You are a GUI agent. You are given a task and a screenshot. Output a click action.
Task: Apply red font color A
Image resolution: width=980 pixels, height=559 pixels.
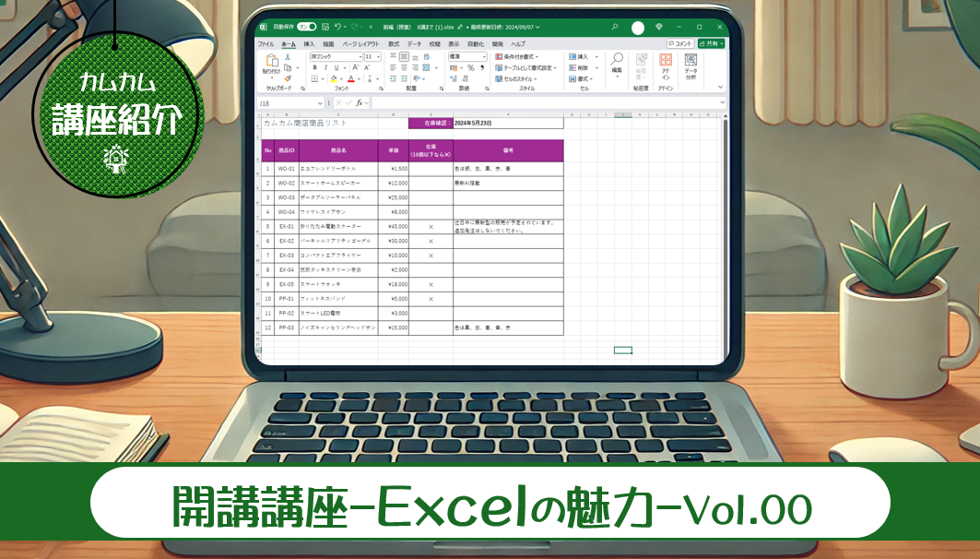tap(350, 78)
